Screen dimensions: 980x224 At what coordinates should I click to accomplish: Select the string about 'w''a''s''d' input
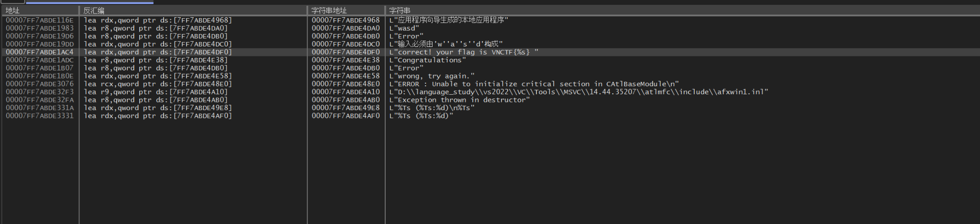tap(446, 44)
